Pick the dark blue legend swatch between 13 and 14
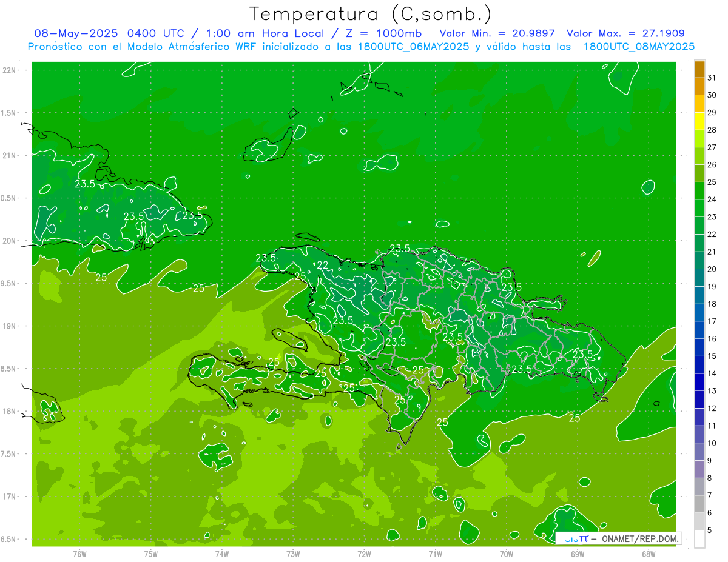 pyautogui.click(x=699, y=382)
